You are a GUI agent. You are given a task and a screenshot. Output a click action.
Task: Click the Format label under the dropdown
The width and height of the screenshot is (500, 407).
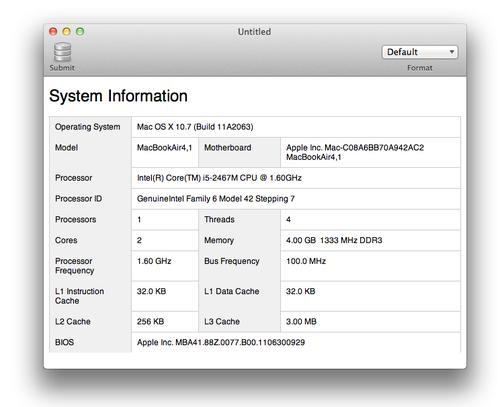[x=420, y=68]
